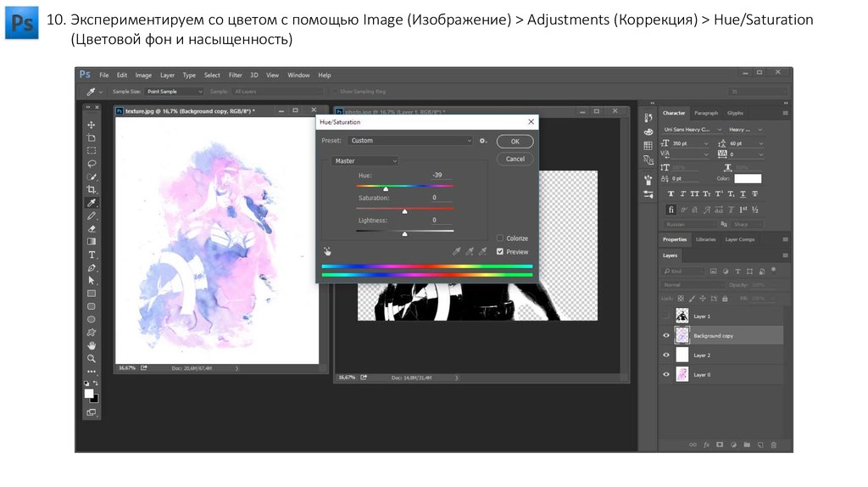Open the Layer menu

[x=167, y=76]
